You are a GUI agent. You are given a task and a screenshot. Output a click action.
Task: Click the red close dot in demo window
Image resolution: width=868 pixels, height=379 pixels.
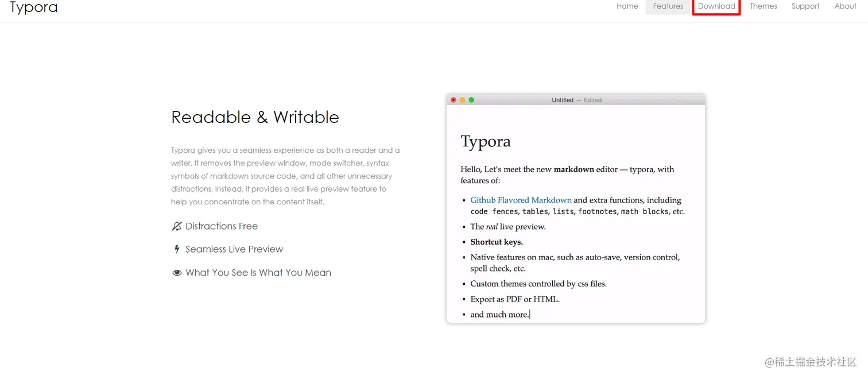pos(454,100)
